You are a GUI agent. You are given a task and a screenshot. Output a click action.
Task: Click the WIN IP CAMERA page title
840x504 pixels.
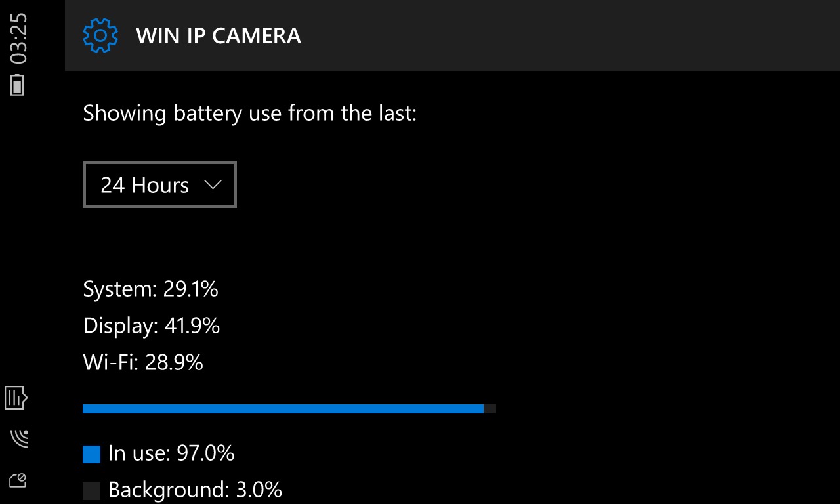(219, 35)
